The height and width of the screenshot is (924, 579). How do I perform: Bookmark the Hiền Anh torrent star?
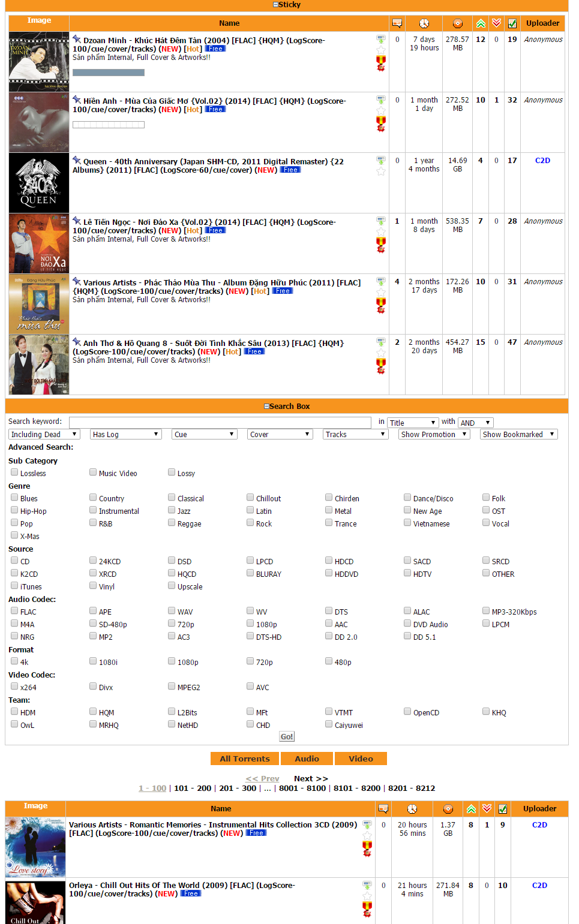(x=381, y=110)
